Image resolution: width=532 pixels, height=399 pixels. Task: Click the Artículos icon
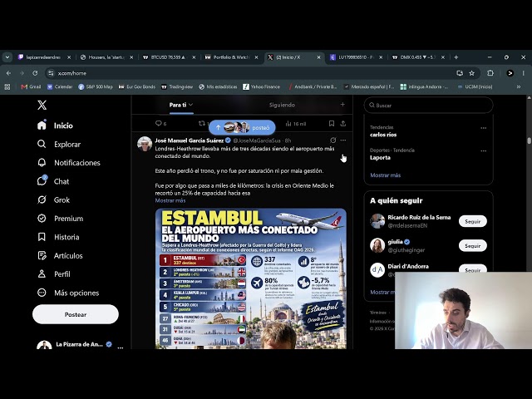42,255
